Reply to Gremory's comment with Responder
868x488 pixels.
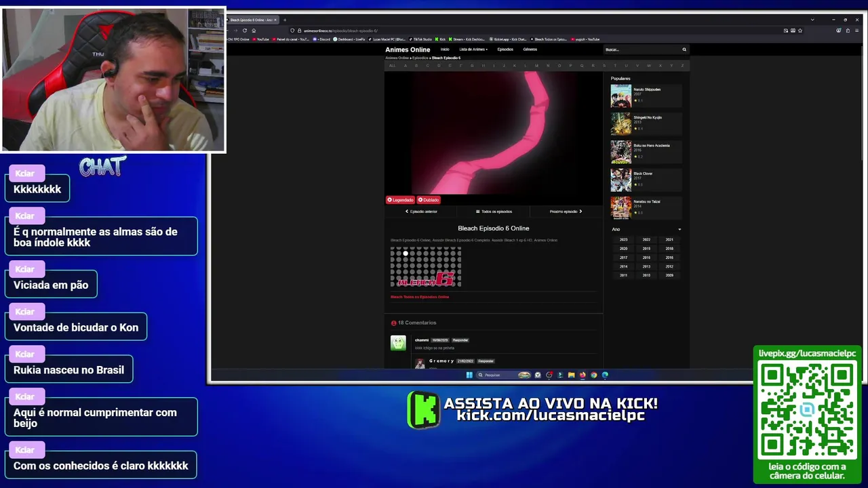[x=486, y=361]
